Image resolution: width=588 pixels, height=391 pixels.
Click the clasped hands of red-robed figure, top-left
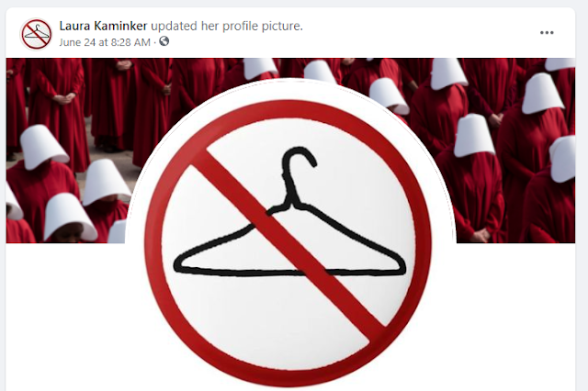click(x=63, y=98)
